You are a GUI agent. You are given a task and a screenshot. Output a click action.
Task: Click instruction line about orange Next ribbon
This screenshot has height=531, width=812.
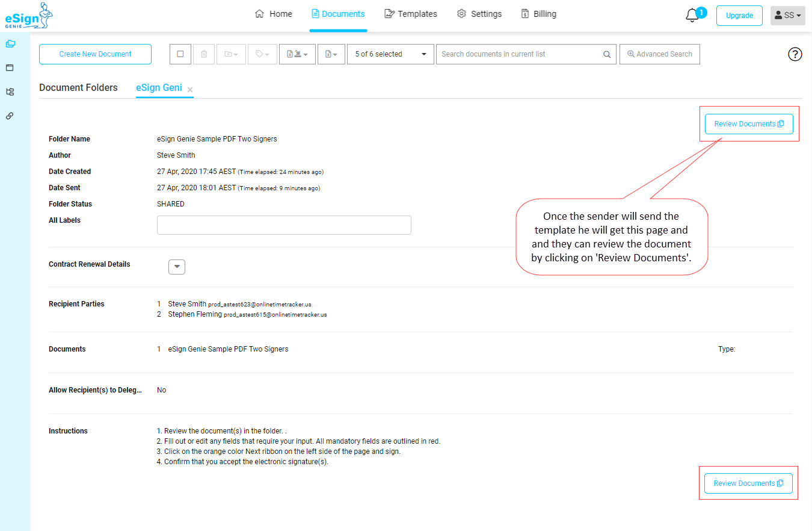[278, 452]
